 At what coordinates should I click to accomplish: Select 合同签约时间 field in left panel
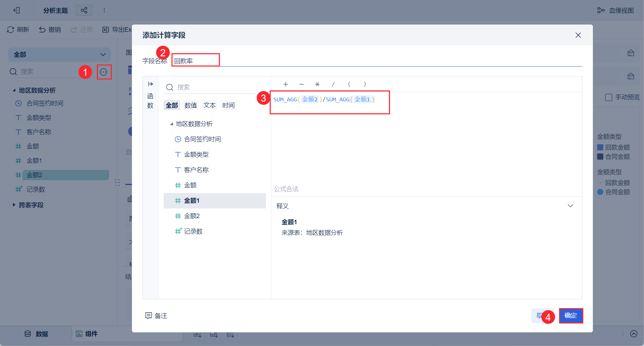(45, 103)
